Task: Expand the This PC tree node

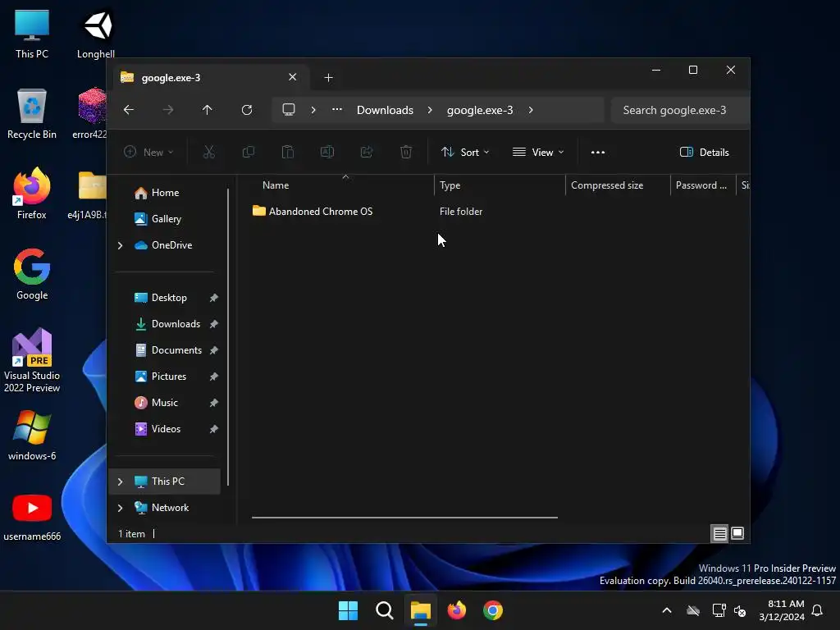Action: click(120, 482)
